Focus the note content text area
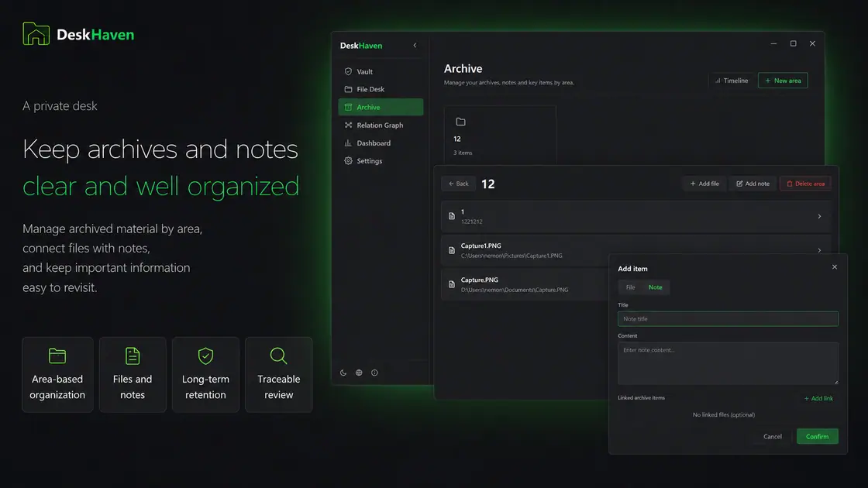The width and height of the screenshot is (868, 488). click(728, 363)
